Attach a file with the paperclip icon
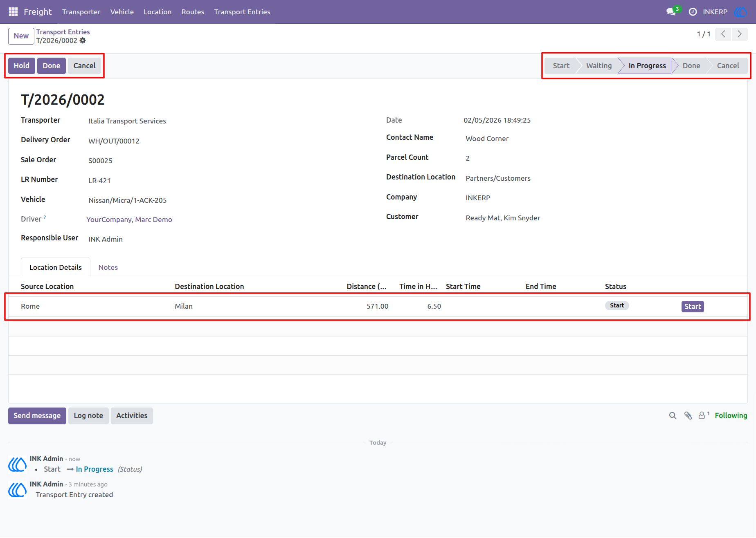 tap(688, 416)
